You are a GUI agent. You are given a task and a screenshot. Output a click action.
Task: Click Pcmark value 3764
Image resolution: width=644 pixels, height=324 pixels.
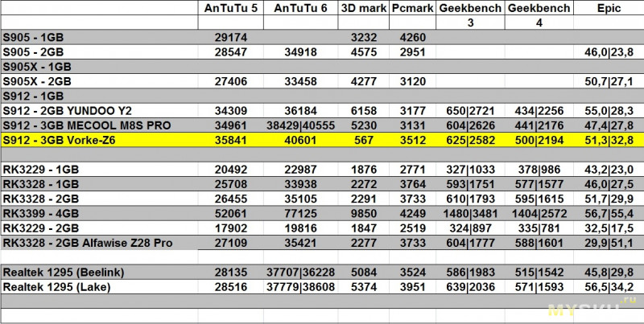413,184
